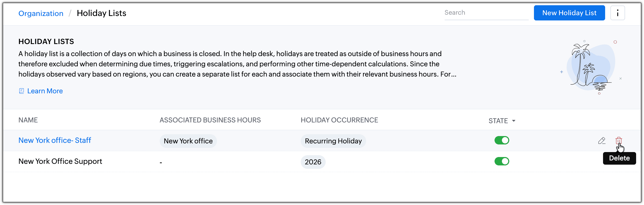Click the Name column header
The height and width of the screenshot is (205, 644).
[x=28, y=120]
